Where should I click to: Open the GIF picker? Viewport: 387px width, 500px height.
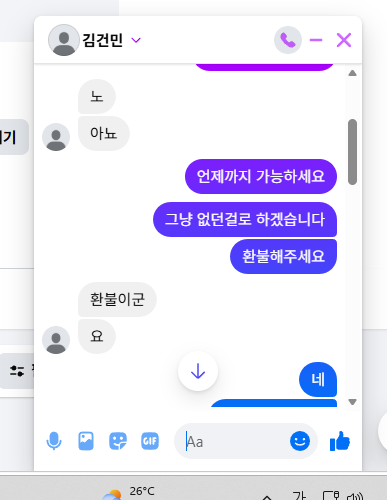pos(150,441)
